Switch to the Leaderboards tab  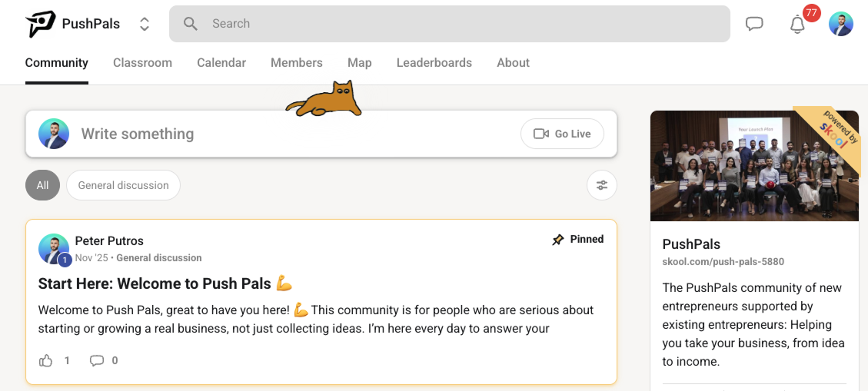coord(434,62)
